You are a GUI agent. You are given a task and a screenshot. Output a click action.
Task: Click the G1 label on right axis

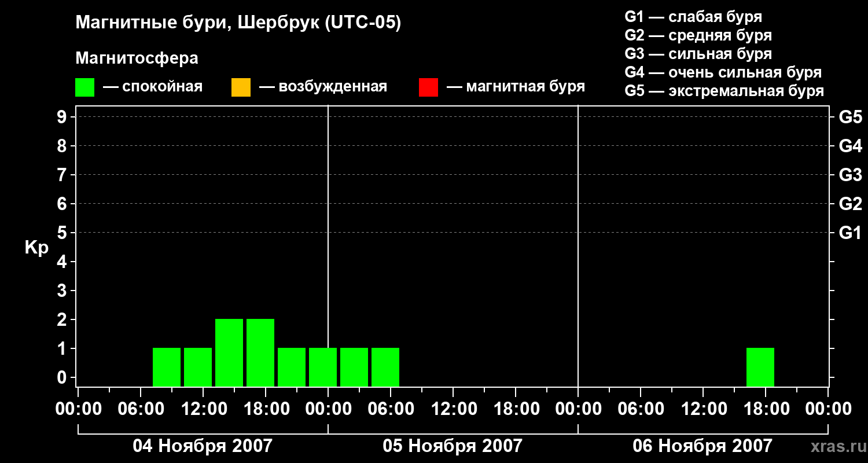pos(851,233)
